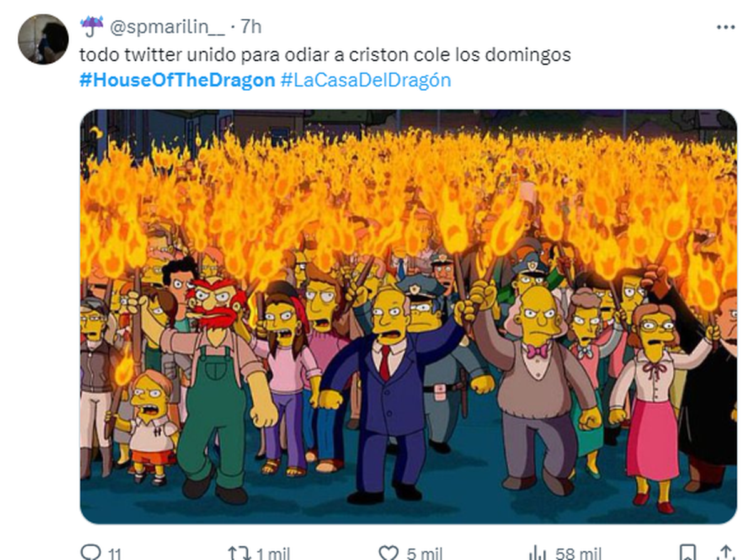This screenshot has height=560, width=751.
Task: Open the @spmarilin__ profile handle
Action: click(166, 26)
